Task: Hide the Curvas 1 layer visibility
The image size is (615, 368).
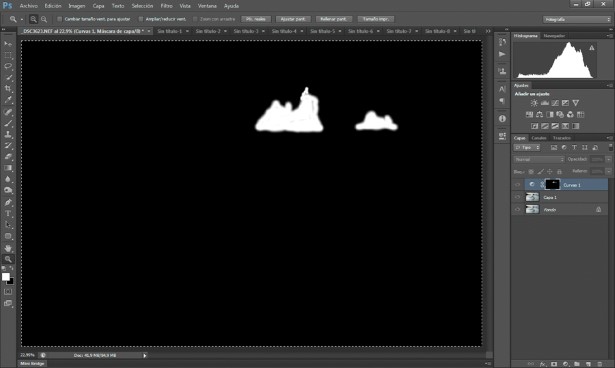Action: pos(517,185)
